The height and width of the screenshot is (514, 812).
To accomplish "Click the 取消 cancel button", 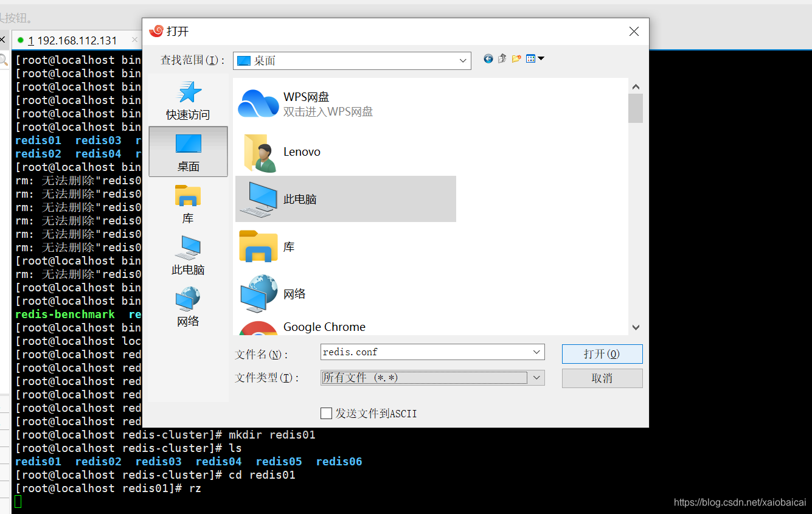I will 602,378.
